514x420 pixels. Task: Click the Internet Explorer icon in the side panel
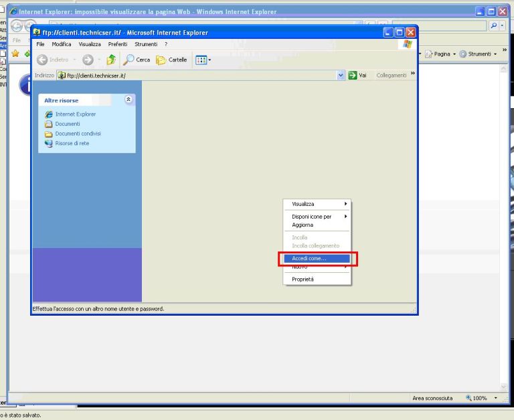[x=49, y=114]
